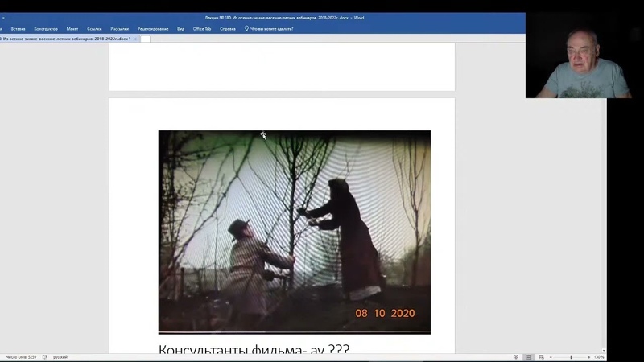Open the Вид ribbon tab
644x362 pixels.
tap(180, 29)
